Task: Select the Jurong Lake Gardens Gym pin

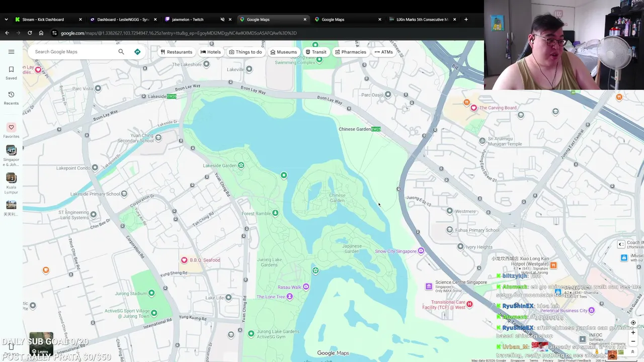Action: point(251,333)
